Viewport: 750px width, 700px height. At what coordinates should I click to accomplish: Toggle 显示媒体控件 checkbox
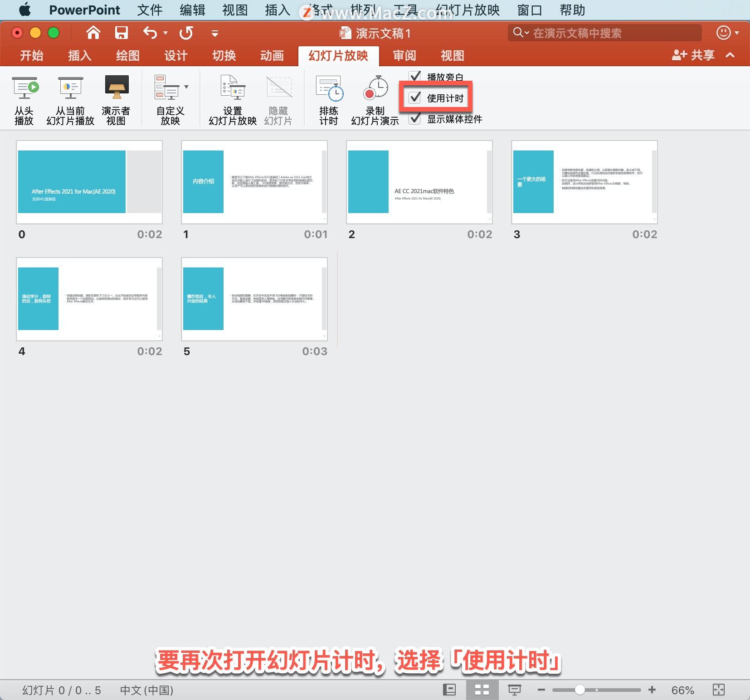[415, 119]
